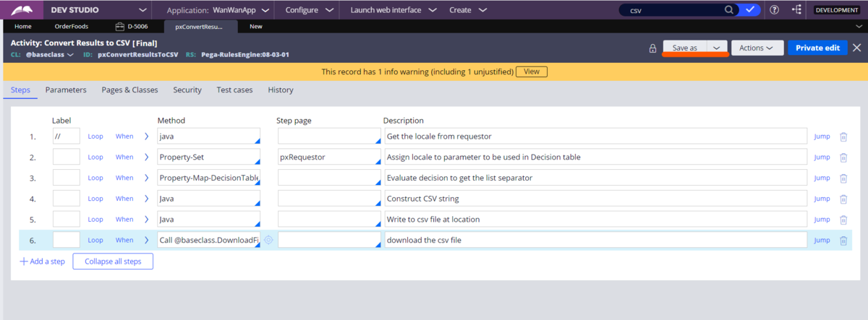This screenshot has height=320, width=868.
Task: Expand step 3 with its chevron
Action: point(146,178)
